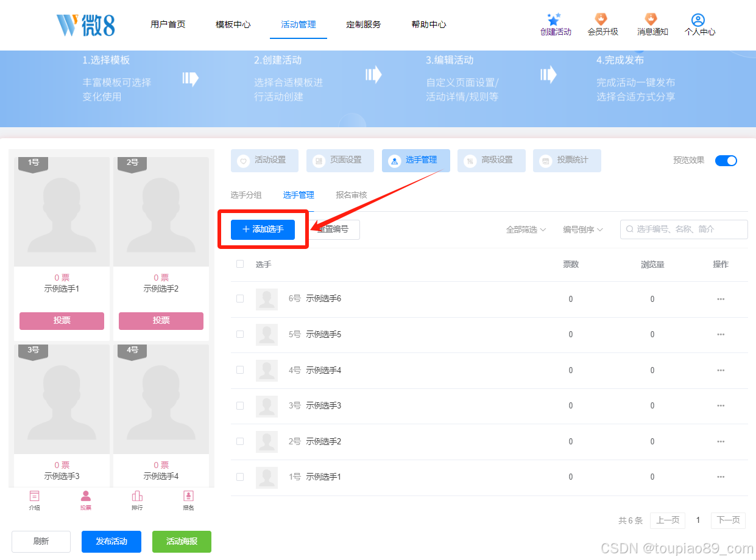This screenshot has width=756, height=560.
Task: Open 模板中心 in top navigation
Action: point(233,25)
